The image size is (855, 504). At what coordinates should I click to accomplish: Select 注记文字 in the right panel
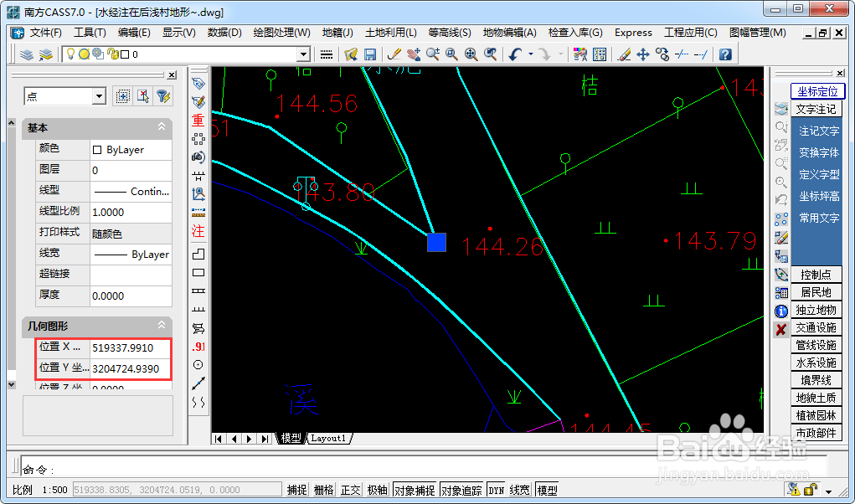pyautogui.click(x=818, y=131)
